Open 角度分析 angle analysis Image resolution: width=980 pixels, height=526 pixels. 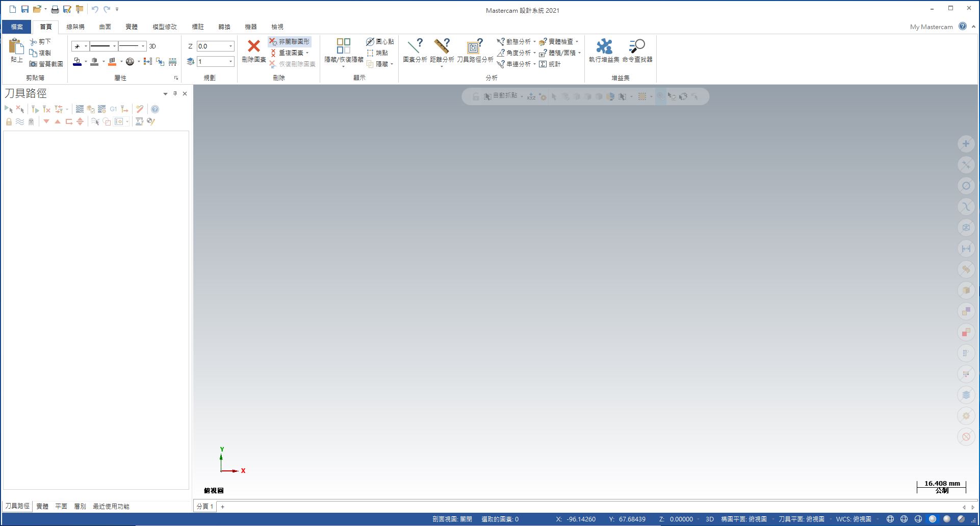click(513, 53)
